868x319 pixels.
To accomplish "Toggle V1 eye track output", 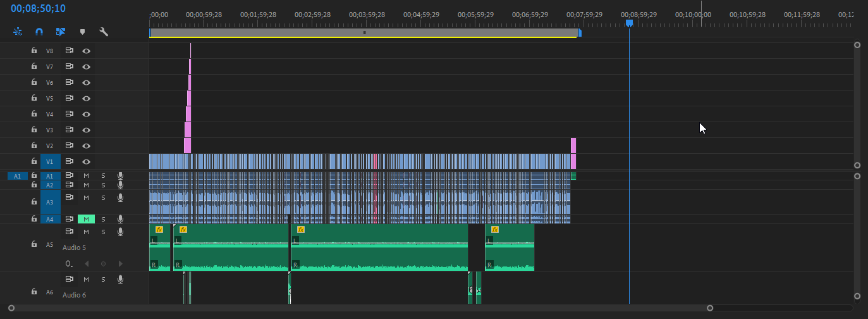I will coord(87,161).
